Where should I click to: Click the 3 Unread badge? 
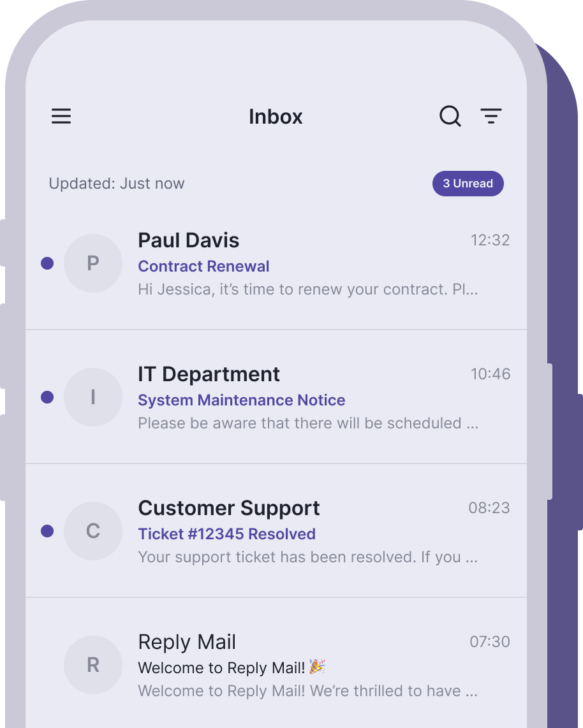tap(468, 184)
